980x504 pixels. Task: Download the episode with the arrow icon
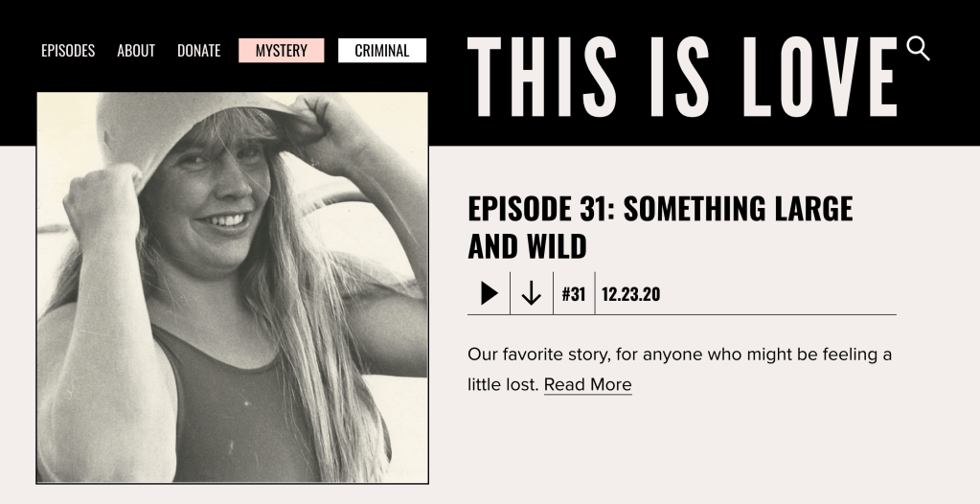click(532, 293)
